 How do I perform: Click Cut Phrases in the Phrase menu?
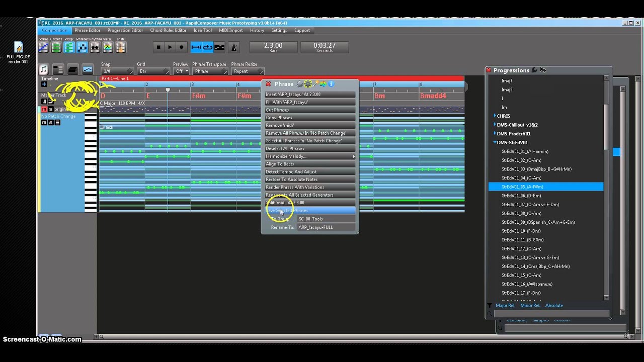point(310,110)
